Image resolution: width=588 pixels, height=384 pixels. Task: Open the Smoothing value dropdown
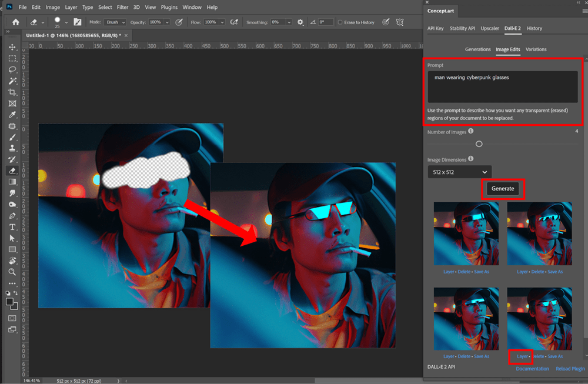click(x=289, y=22)
